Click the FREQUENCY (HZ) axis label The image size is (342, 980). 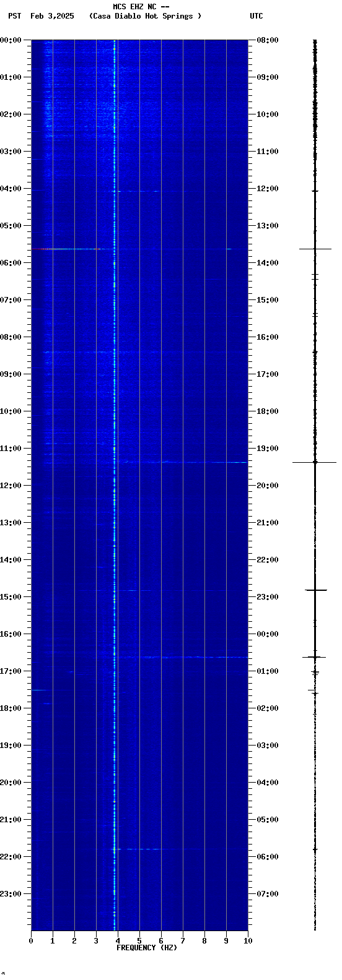(147, 948)
